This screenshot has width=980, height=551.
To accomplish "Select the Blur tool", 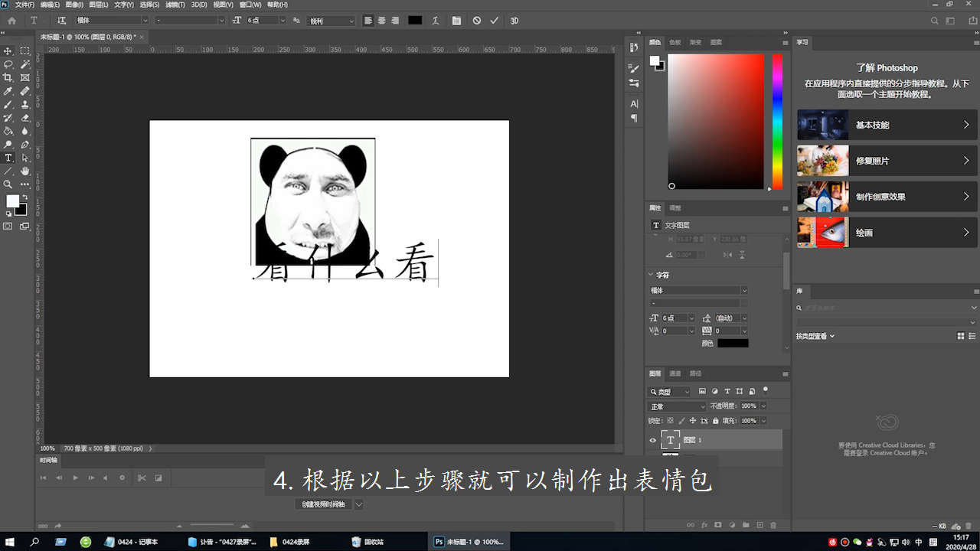I will coord(25,131).
